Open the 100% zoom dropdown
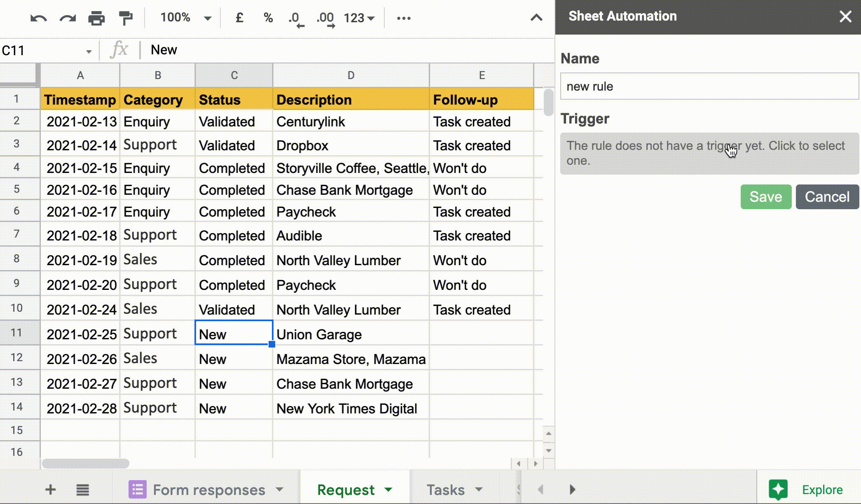Viewport: 861px width, 504px height. (x=185, y=18)
